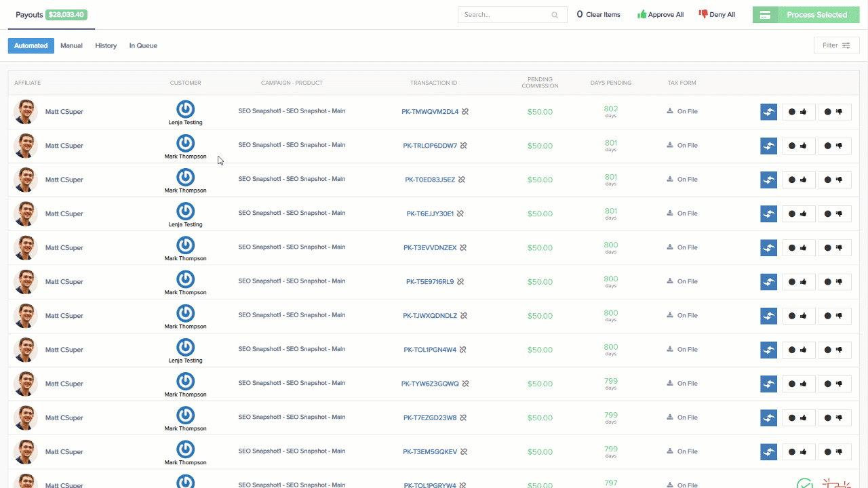Toggle approve thumbs-up for PK-TMWQVM2DL4
Image resolution: width=868 pixels, height=488 pixels.
tap(797, 112)
